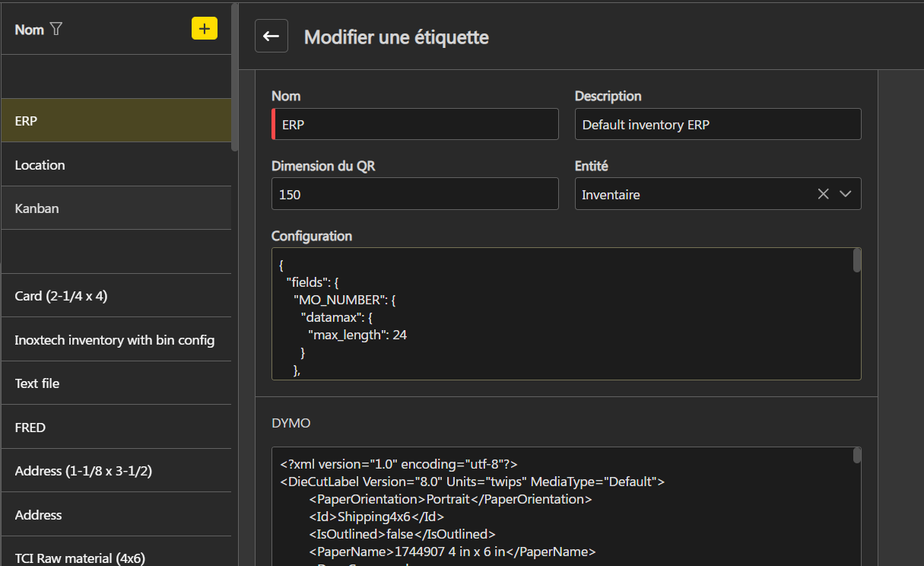The height and width of the screenshot is (566, 924).
Task: Edit the Dimension du QR field
Action: pos(415,194)
